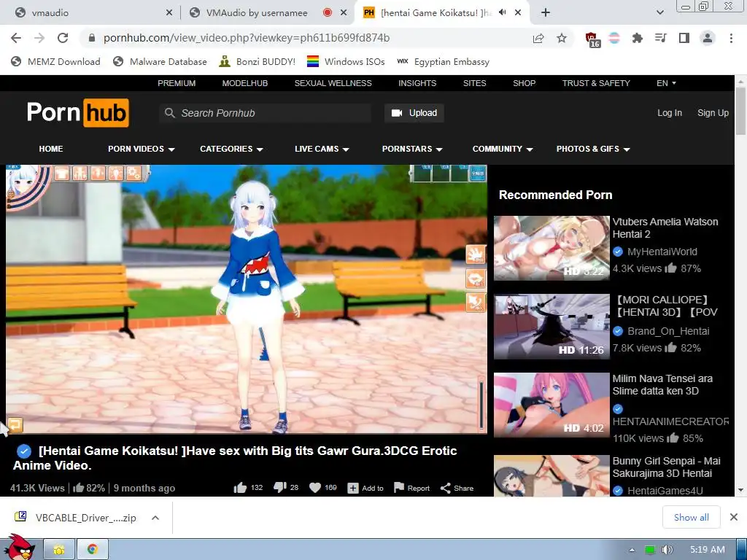Close the VMAudio by usernamee tab

click(x=344, y=13)
